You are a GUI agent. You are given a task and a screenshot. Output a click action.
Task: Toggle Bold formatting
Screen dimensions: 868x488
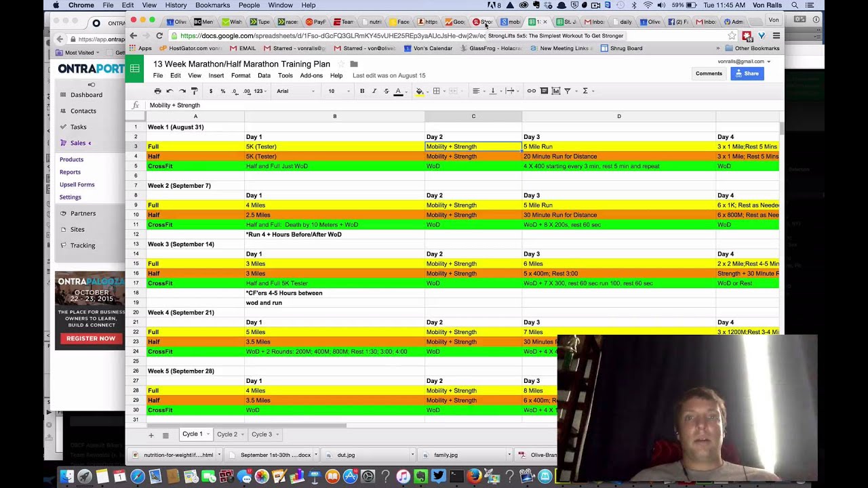click(362, 91)
